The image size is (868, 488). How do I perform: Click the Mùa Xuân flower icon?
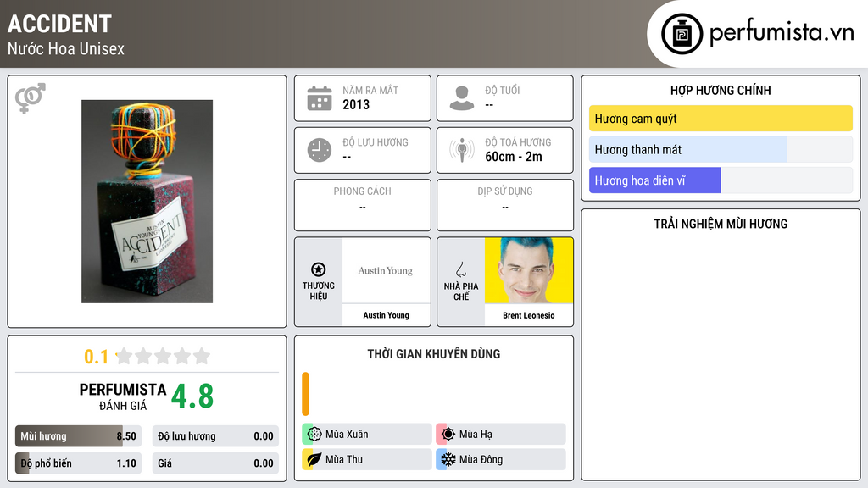(x=314, y=434)
